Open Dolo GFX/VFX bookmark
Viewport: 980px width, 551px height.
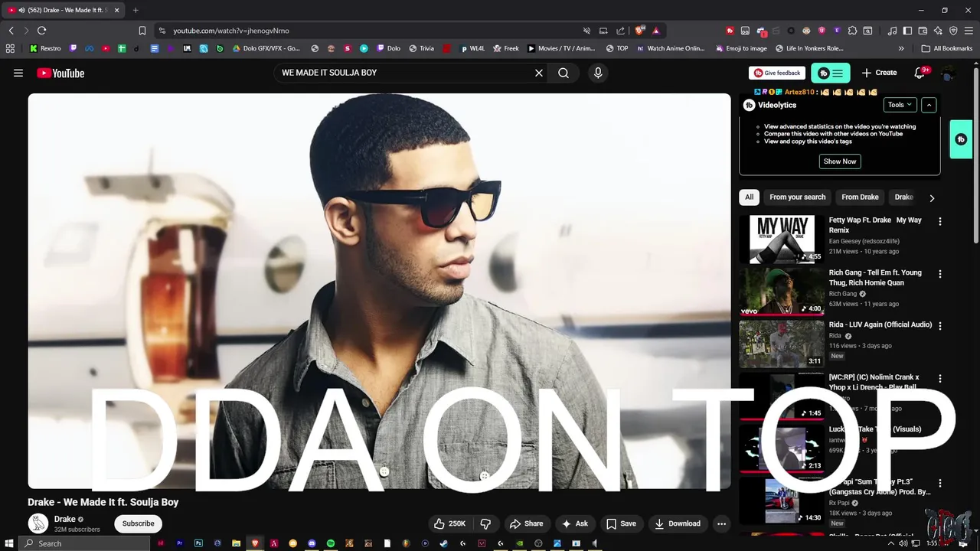tap(266, 48)
